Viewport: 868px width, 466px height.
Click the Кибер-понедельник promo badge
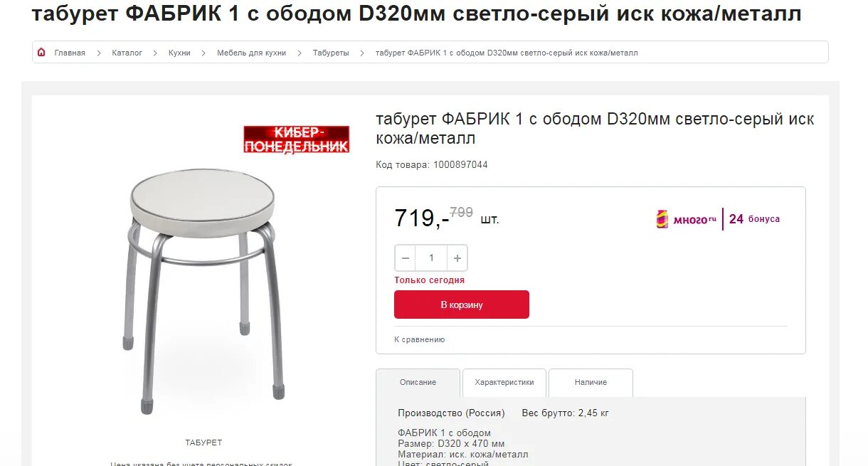point(296,139)
